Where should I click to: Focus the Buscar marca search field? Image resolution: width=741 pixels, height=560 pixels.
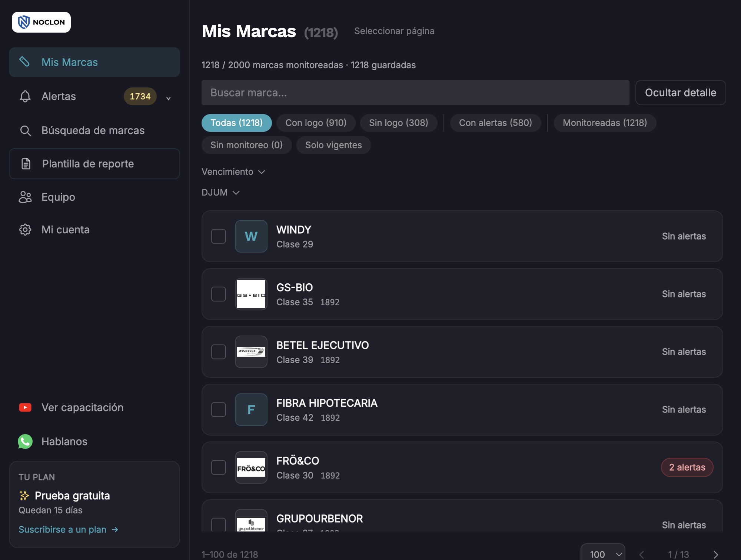[x=415, y=93]
